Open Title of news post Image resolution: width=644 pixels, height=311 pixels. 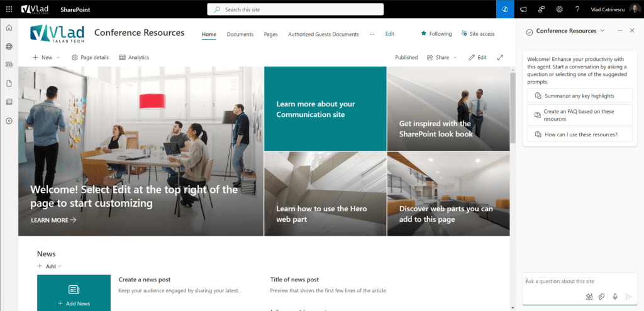[x=294, y=280]
